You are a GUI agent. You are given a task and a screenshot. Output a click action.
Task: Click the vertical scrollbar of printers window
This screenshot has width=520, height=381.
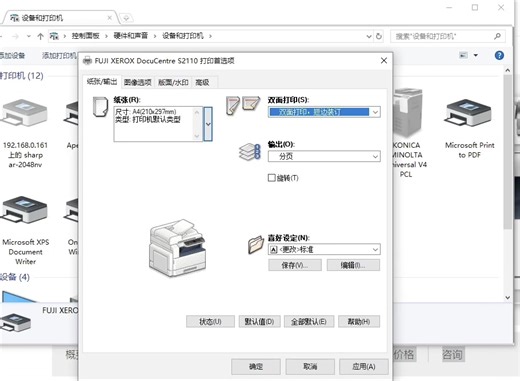coord(507,183)
